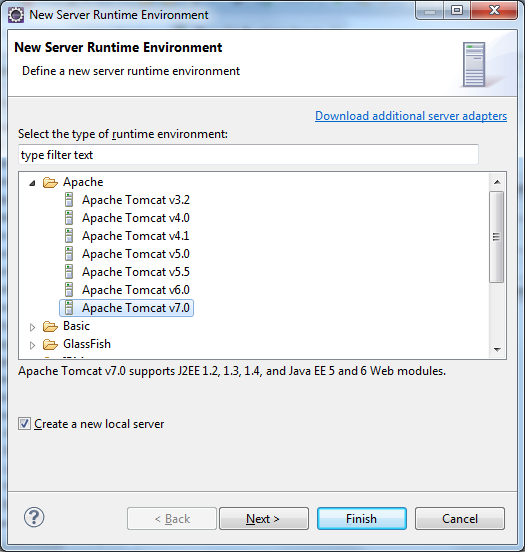Click the disabled Back button
Viewport: 525px width, 552px height.
pyautogui.click(x=172, y=519)
